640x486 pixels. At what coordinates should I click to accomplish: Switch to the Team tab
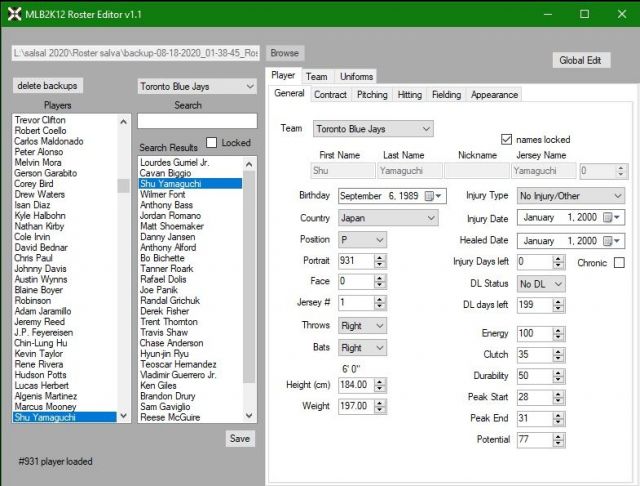point(317,76)
